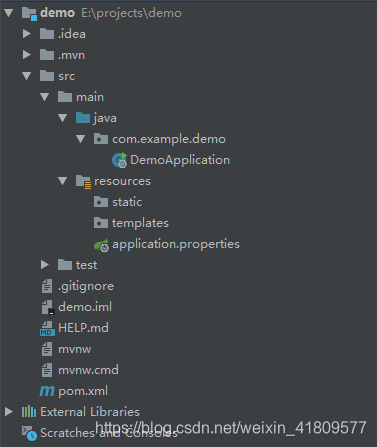Collapse the demo project root arrow

pos(9,13)
